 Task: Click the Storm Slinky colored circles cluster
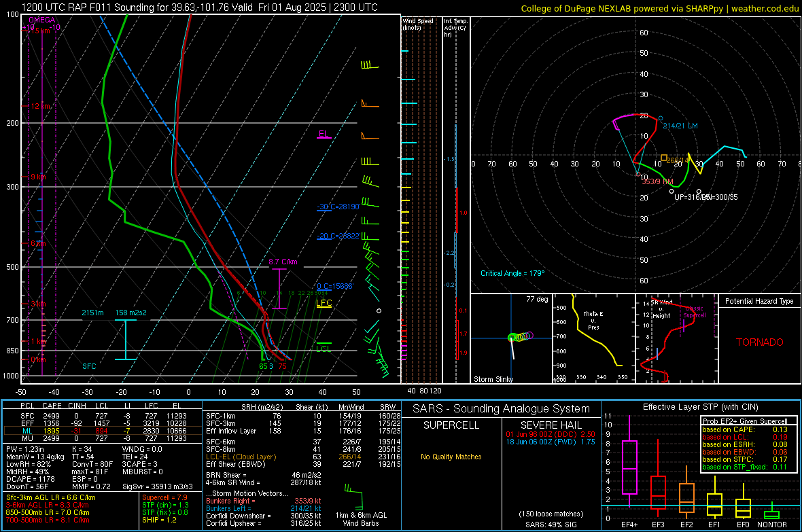click(521, 336)
